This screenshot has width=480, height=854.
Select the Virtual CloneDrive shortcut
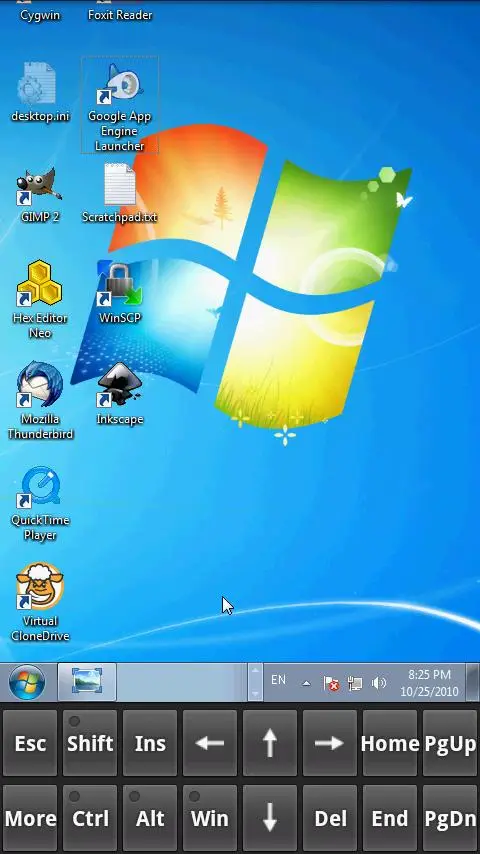click(40, 602)
